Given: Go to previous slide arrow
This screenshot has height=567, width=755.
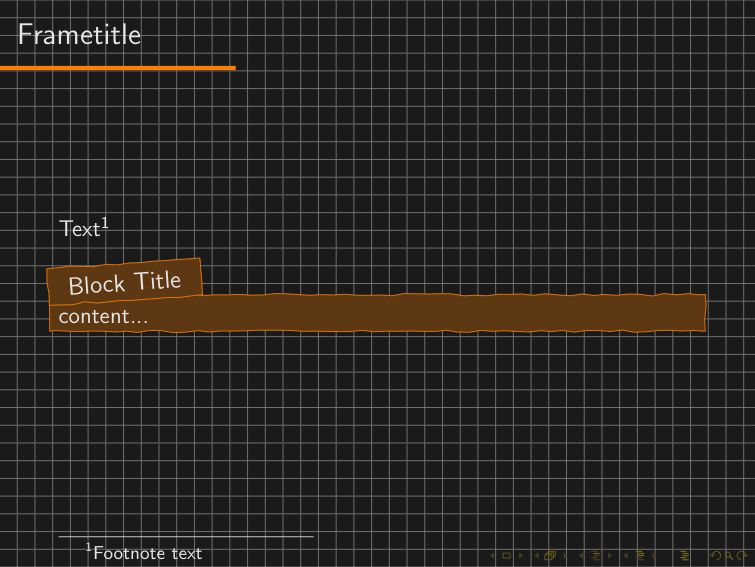Looking at the screenshot, I should (492, 556).
